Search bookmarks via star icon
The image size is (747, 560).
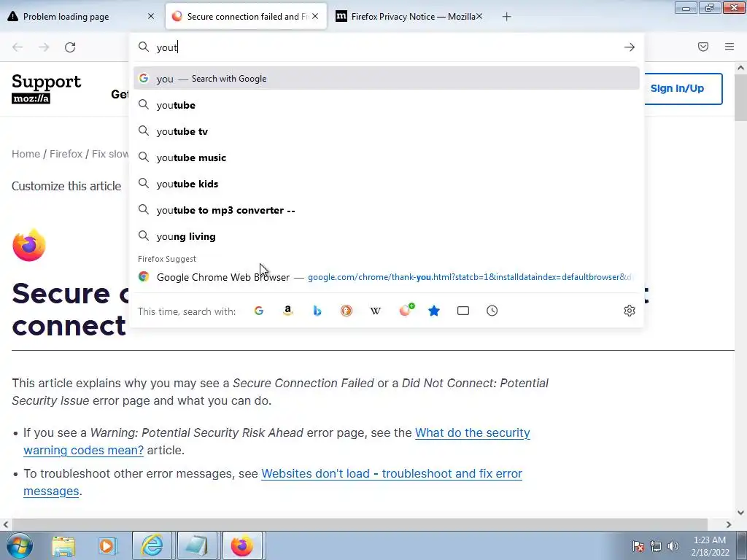[x=434, y=311]
